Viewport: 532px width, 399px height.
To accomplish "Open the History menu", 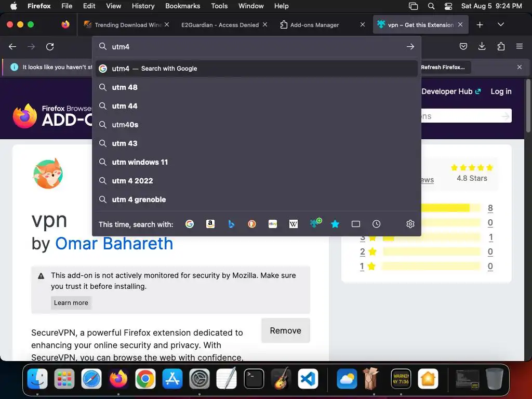I will point(143,6).
